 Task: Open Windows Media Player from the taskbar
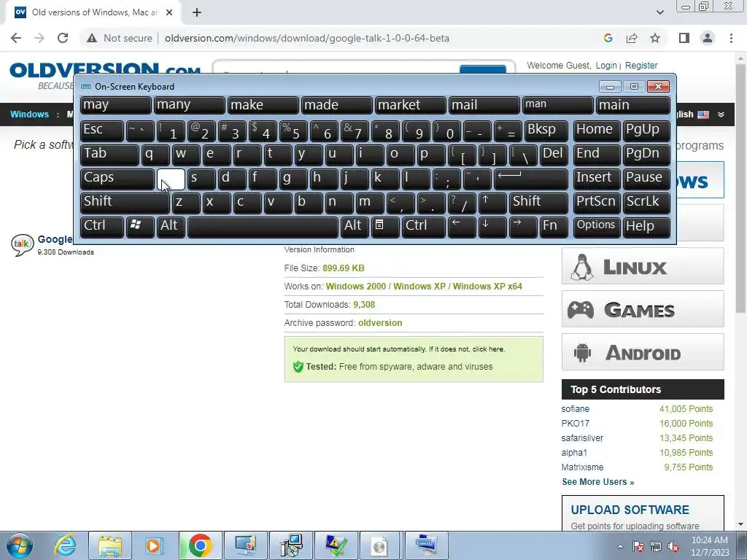[x=155, y=545]
